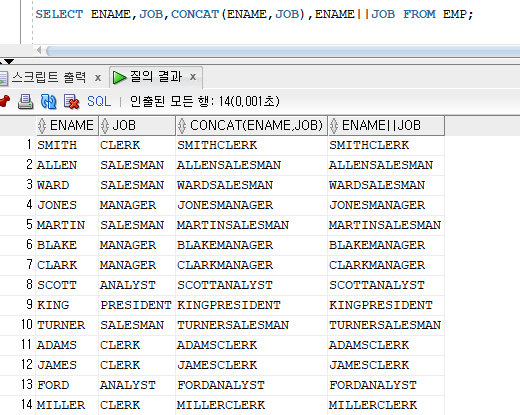Image resolution: width=520 pixels, height=415 pixels.
Task: Select MARTINSALESMAN in CONCAT(ENAME,JOB) column
Action: pos(251,225)
